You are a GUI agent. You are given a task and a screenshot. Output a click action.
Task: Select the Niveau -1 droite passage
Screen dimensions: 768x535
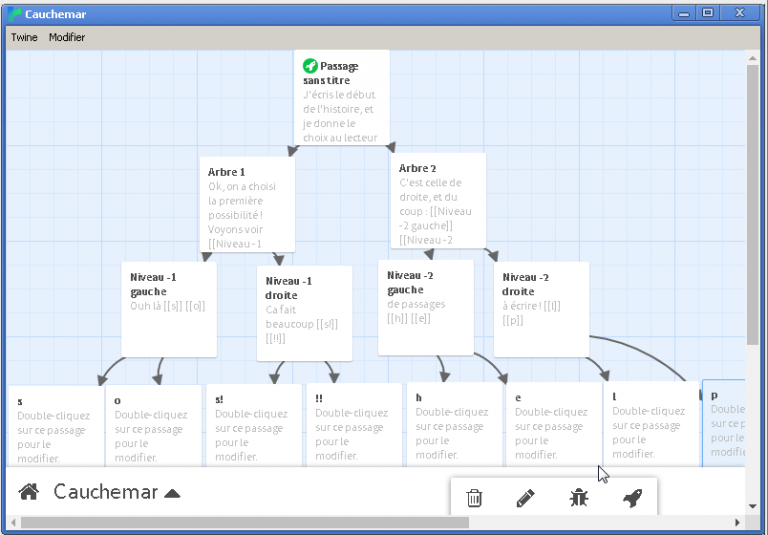[305, 314]
